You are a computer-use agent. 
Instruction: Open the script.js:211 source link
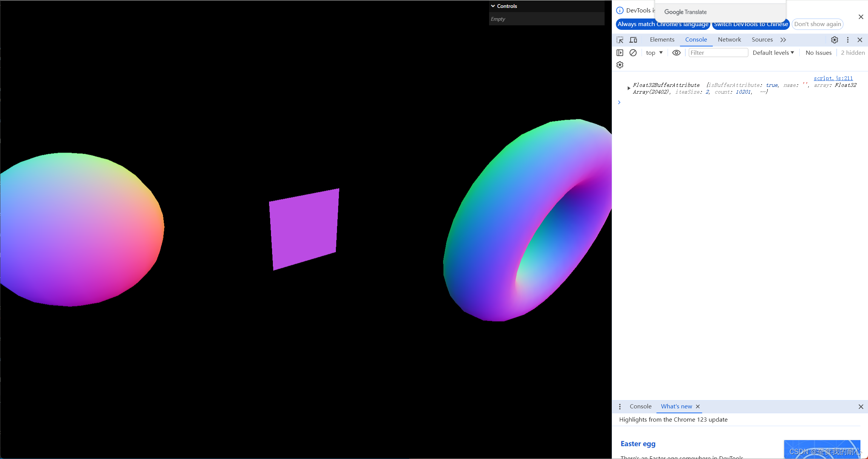pyautogui.click(x=833, y=78)
